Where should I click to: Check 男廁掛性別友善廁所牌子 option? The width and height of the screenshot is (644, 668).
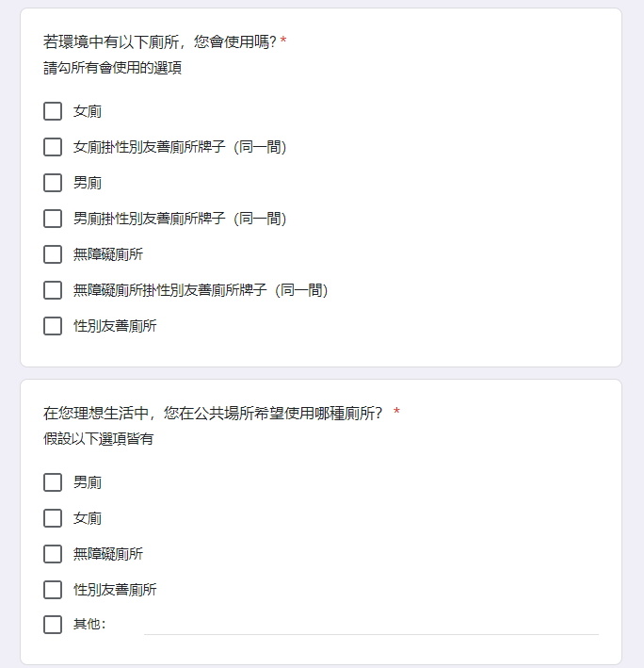click(x=53, y=219)
